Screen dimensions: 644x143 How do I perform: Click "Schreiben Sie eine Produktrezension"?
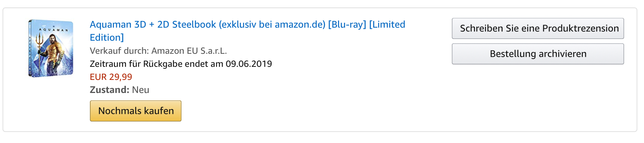(538, 28)
